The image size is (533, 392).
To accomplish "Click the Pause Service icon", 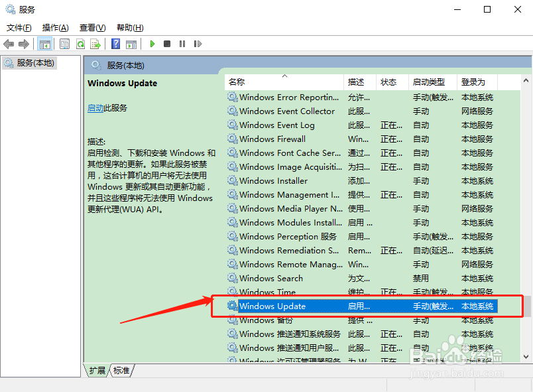I will [x=182, y=44].
